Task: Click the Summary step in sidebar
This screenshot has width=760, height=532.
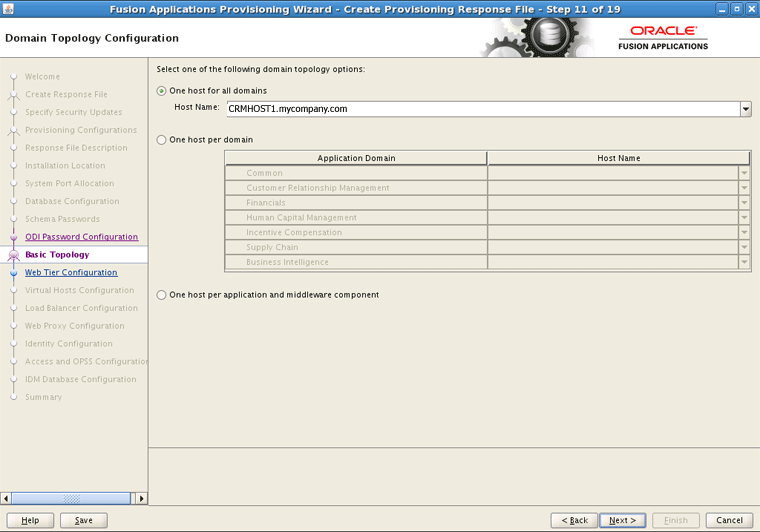Action: pyautogui.click(x=44, y=397)
